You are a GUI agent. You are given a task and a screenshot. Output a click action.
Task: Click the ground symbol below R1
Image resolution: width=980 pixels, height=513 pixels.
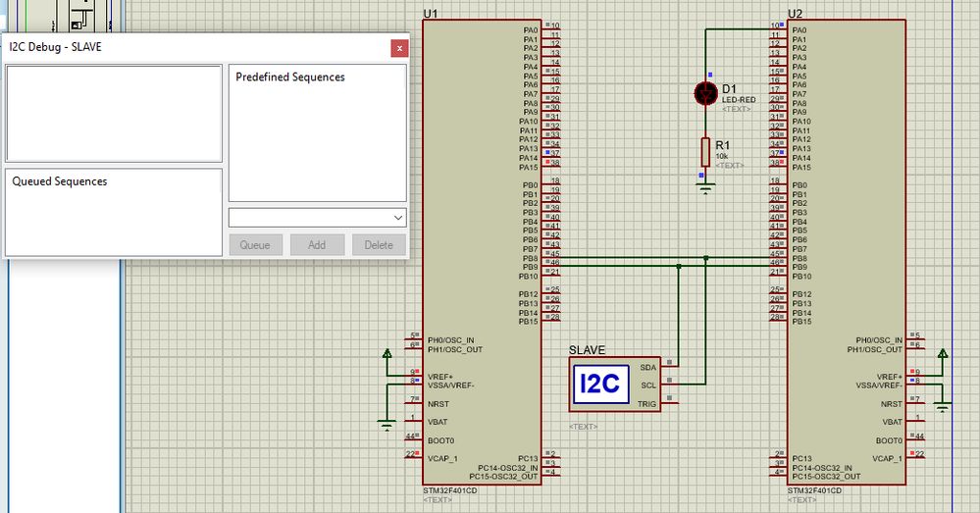(x=705, y=187)
